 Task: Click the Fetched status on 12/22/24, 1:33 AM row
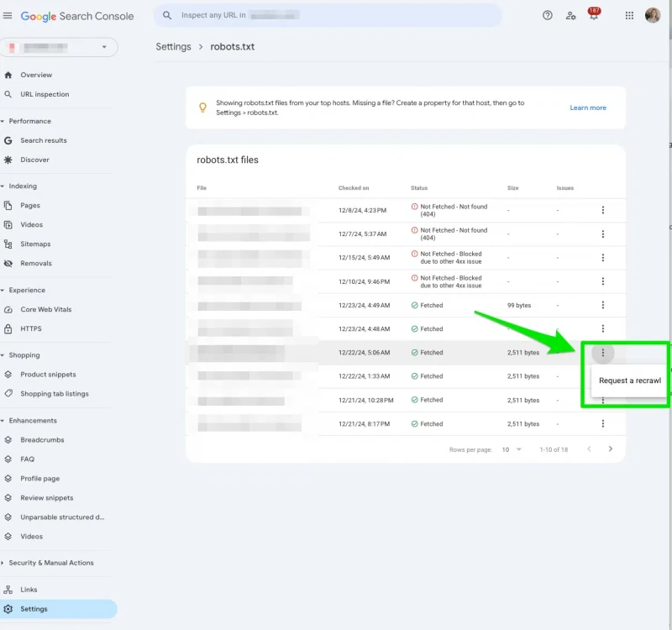click(427, 376)
